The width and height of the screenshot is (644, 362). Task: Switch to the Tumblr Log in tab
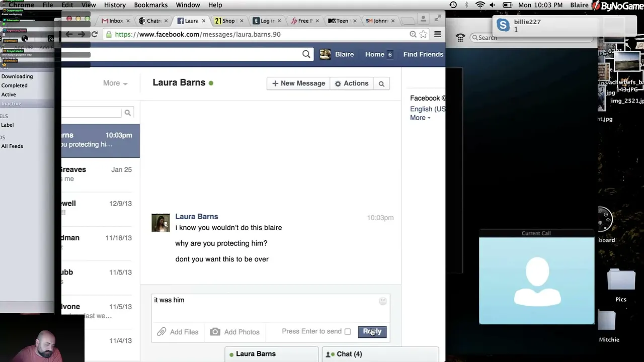(267, 21)
